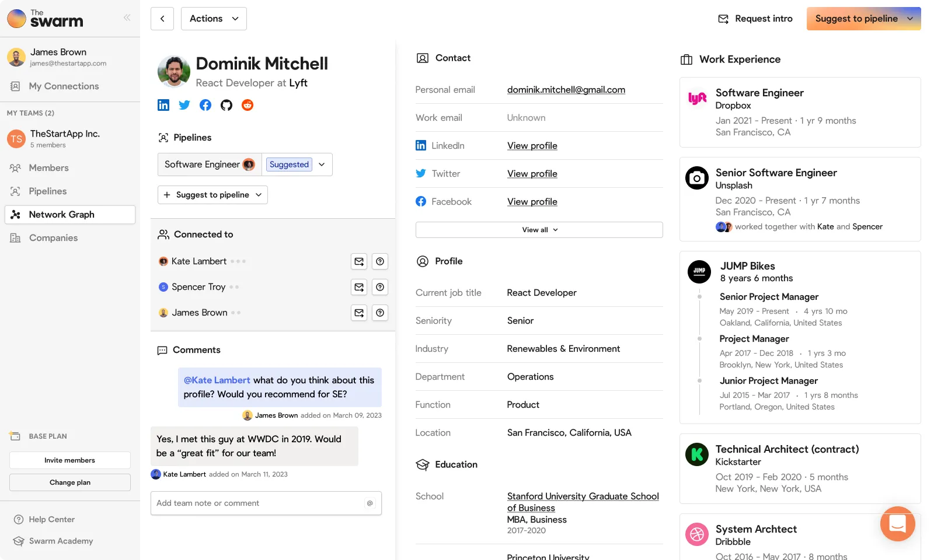The width and height of the screenshot is (934, 560).
Task: Click the Senior Software Engineer job title
Action: coord(776,173)
